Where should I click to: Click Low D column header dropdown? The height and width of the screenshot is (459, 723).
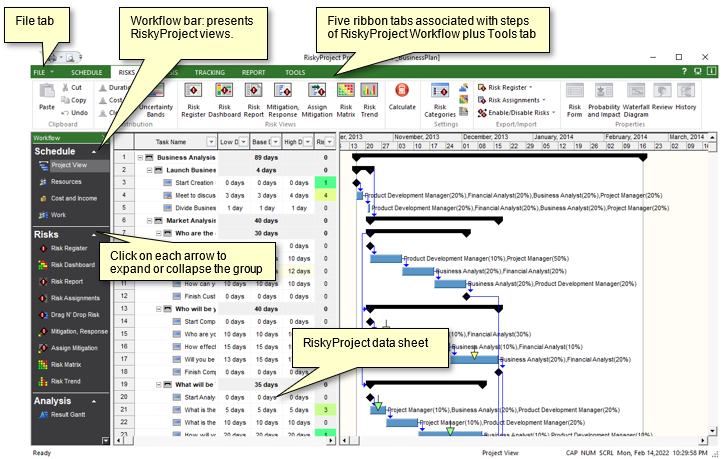[243, 142]
